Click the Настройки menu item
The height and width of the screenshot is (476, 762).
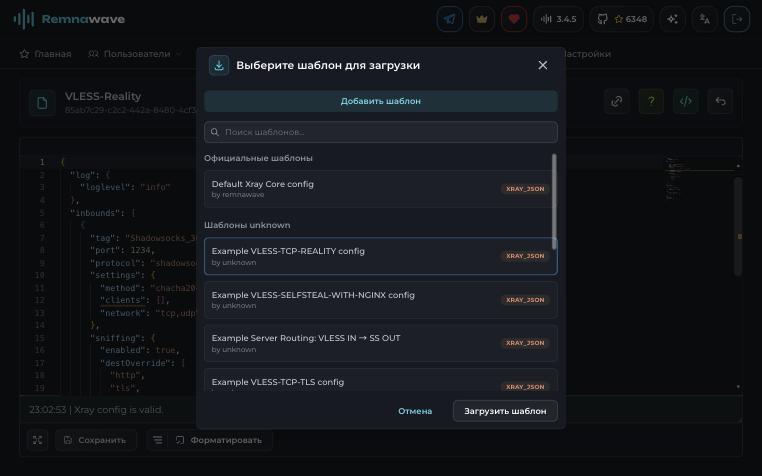tap(587, 54)
